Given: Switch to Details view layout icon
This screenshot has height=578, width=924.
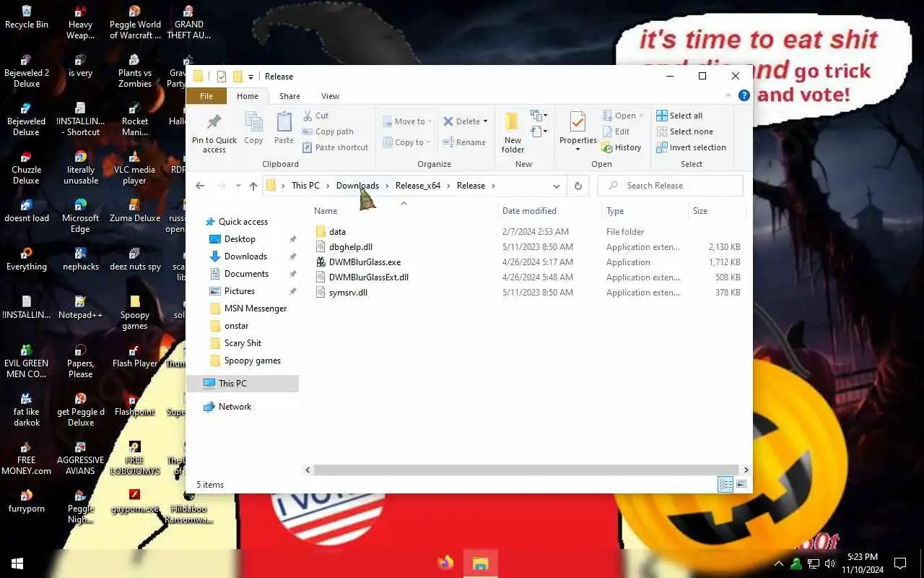Looking at the screenshot, I should [725, 485].
